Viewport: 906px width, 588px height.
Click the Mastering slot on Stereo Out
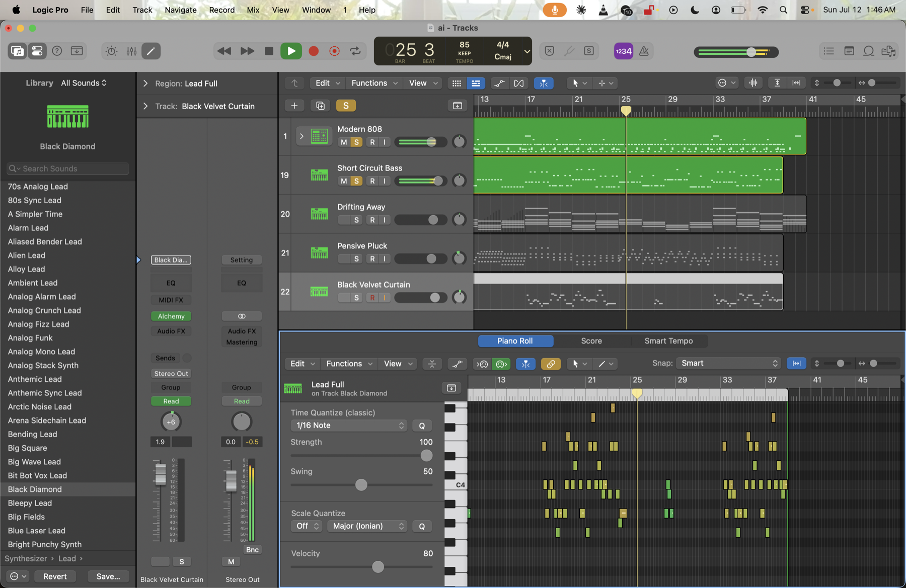(x=242, y=342)
